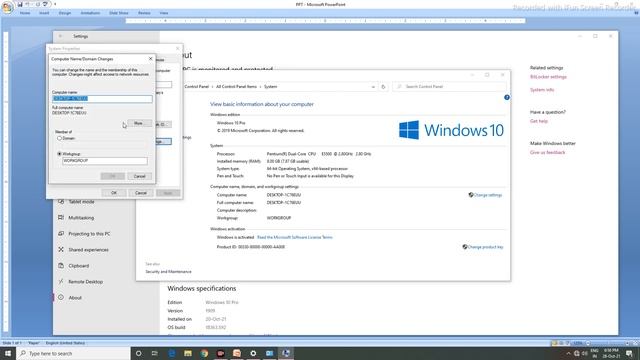Viewport: 640px width, 360px height.
Task: Open the Design ribbon tab
Action: [x=64, y=13]
